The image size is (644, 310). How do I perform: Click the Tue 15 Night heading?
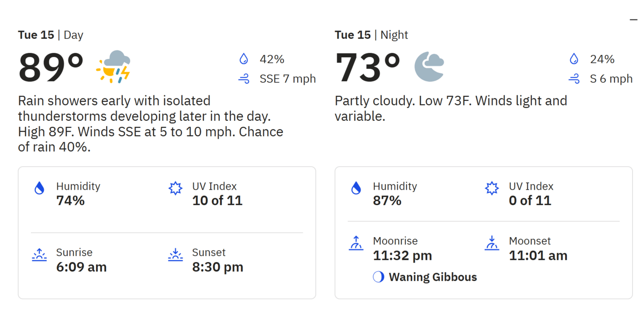tap(371, 35)
